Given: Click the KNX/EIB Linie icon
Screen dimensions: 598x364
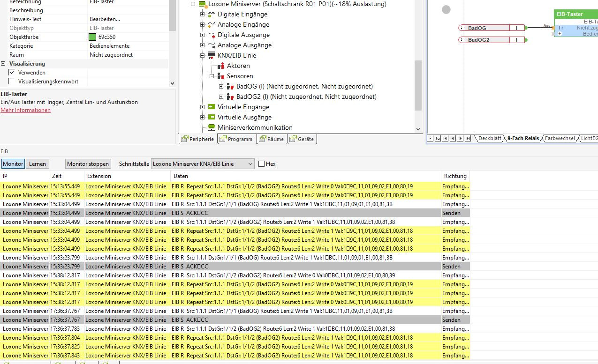Looking at the screenshot, I should coord(212,55).
